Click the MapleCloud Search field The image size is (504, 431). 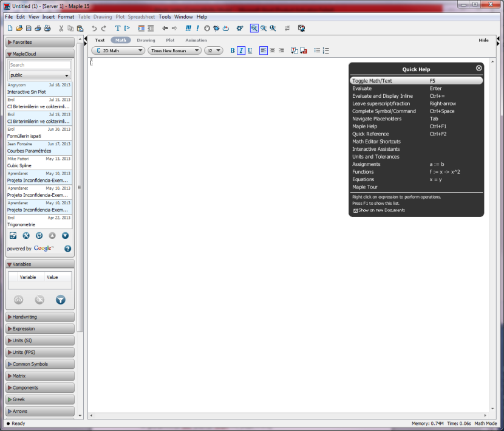pos(40,65)
